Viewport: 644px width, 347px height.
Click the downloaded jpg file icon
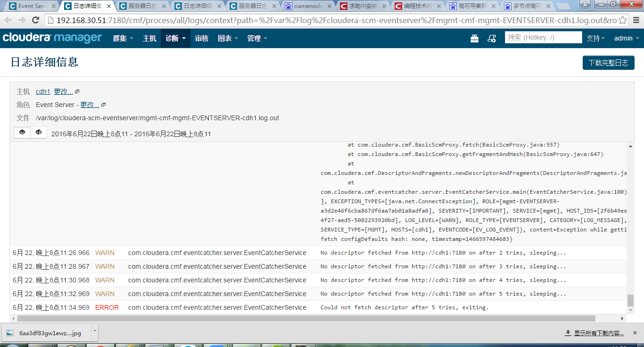tap(9, 333)
